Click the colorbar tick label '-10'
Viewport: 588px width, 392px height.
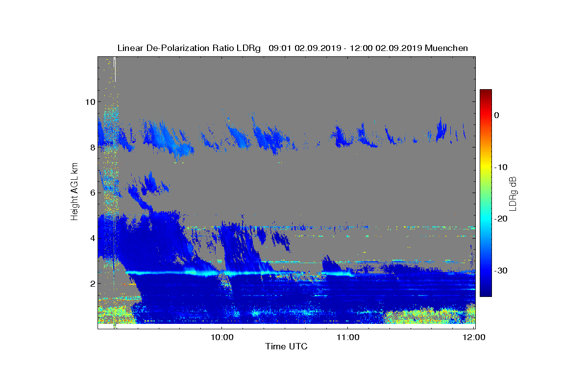(x=500, y=167)
